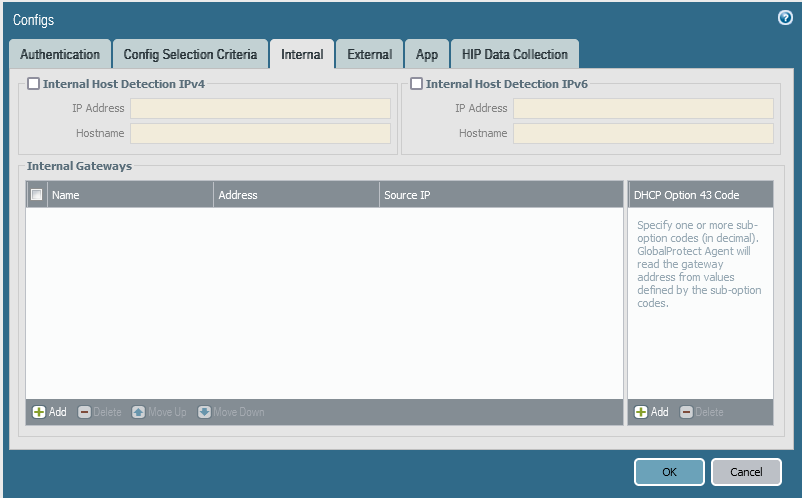Sort by the Name column header
The height and width of the screenshot is (498, 802).
tap(130, 195)
